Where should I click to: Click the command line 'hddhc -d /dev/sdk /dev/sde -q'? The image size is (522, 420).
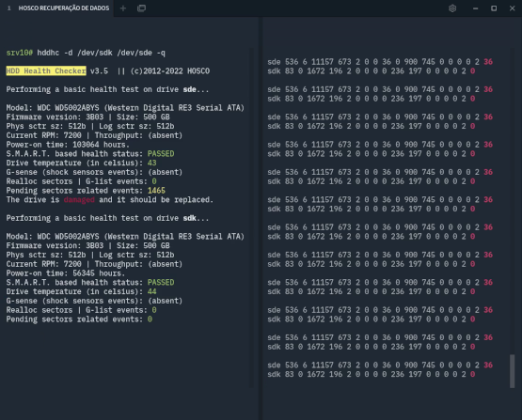coord(101,53)
